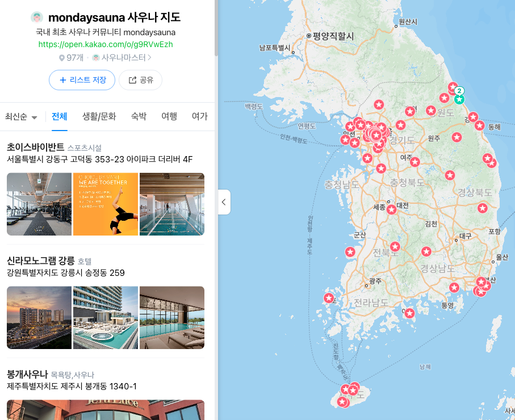Click the star marker west of 군산

coord(350,252)
